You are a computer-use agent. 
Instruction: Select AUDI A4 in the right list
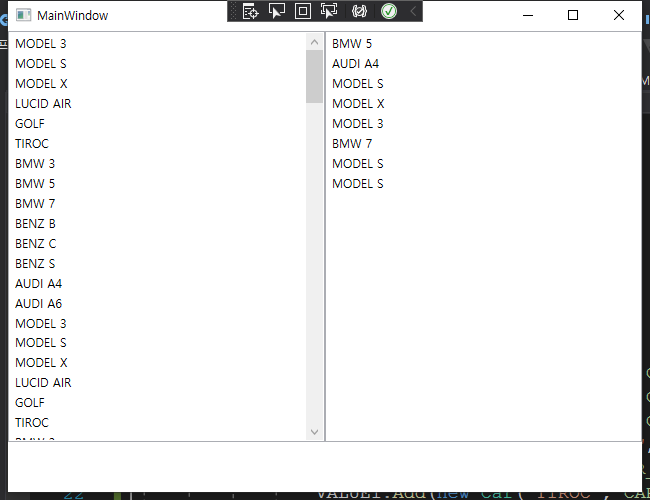click(x=483, y=64)
